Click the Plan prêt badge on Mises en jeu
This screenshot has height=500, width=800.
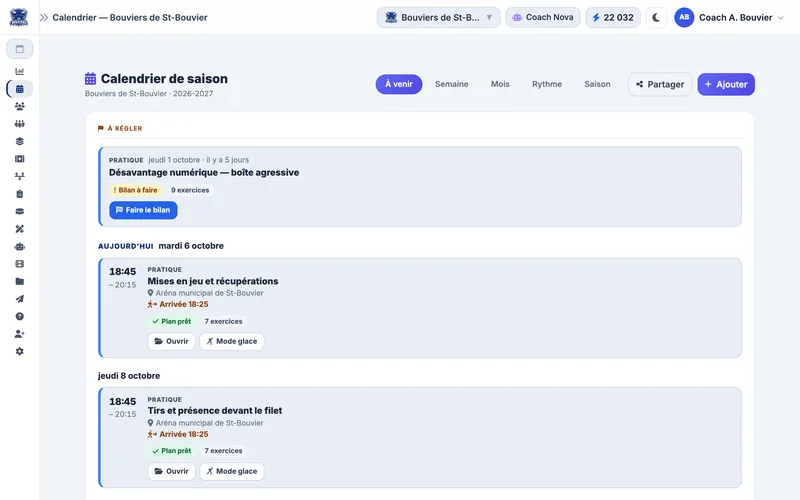[x=171, y=321]
